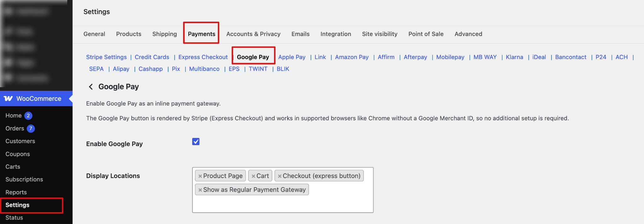Open Reports in the sidebar
The height and width of the screenshot is (224, 644).
point(16,192)
